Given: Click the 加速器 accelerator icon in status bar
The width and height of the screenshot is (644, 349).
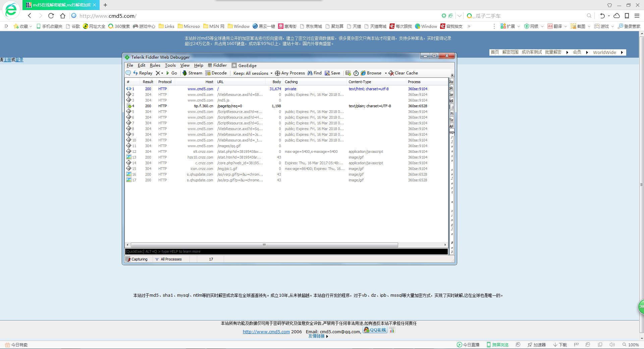Looking at the screenshot, I should 536,345.
